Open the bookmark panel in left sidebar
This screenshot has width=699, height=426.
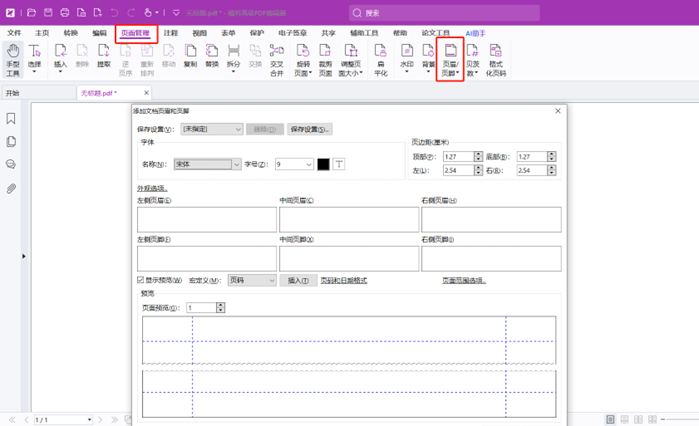click(11, 118)
